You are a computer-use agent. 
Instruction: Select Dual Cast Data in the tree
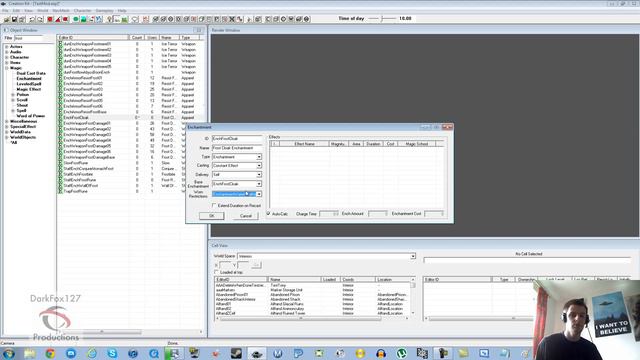click(31, 73)
